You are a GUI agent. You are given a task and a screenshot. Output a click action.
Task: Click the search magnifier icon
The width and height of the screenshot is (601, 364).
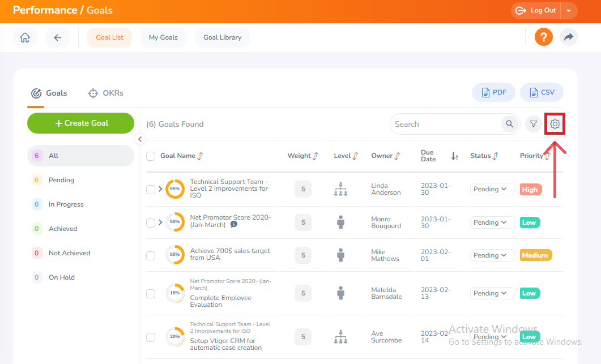coord(509,123)
